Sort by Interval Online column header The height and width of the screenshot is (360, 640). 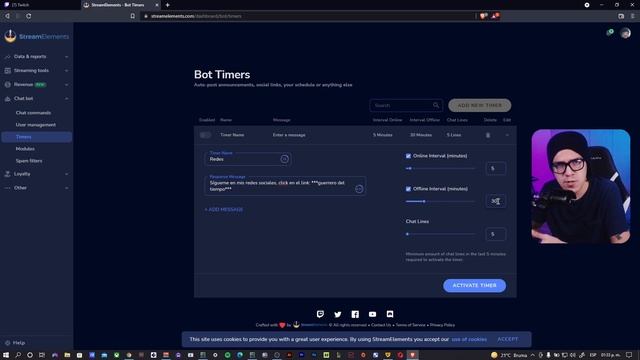[x=387, y=120]
